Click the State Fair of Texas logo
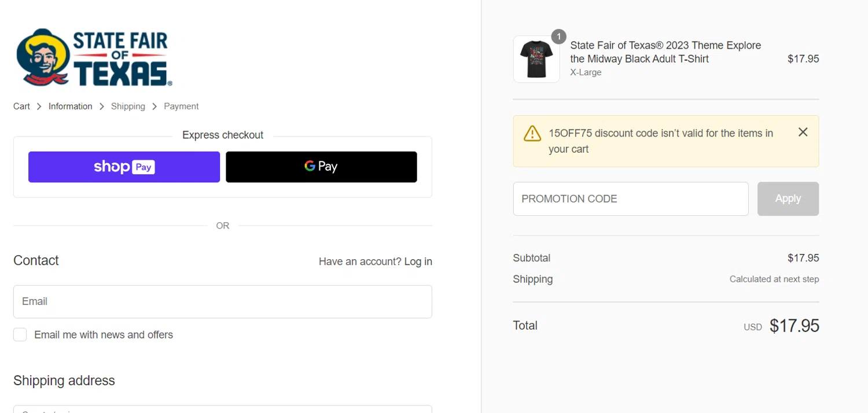Screen dimensions: 868x413 [x=94, y=58]
